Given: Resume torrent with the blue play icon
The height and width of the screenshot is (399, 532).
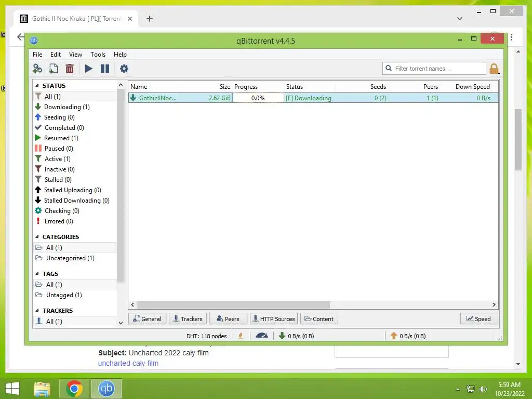Looking at the screenshot, I should [x=88, y=69].
